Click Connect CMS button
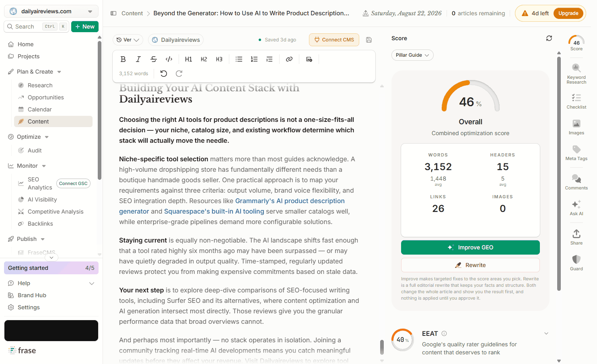 pos(334,40)
